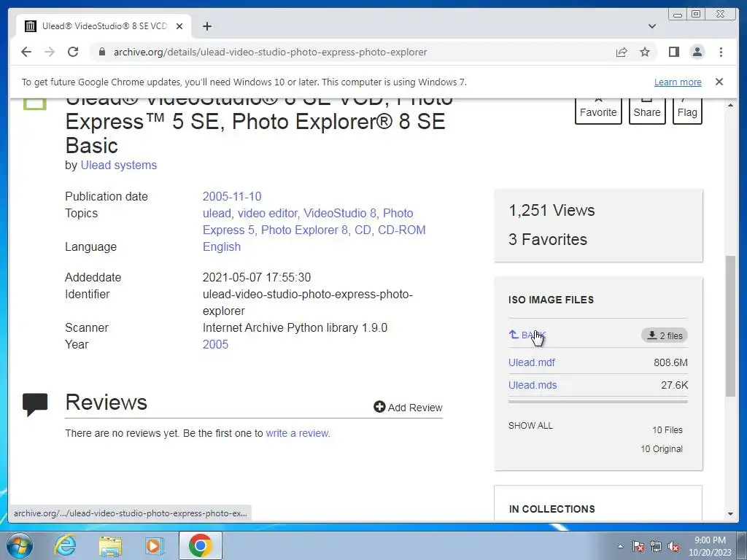Open Windows Explorer from the taskbar
747x560 pixels.
110,545
